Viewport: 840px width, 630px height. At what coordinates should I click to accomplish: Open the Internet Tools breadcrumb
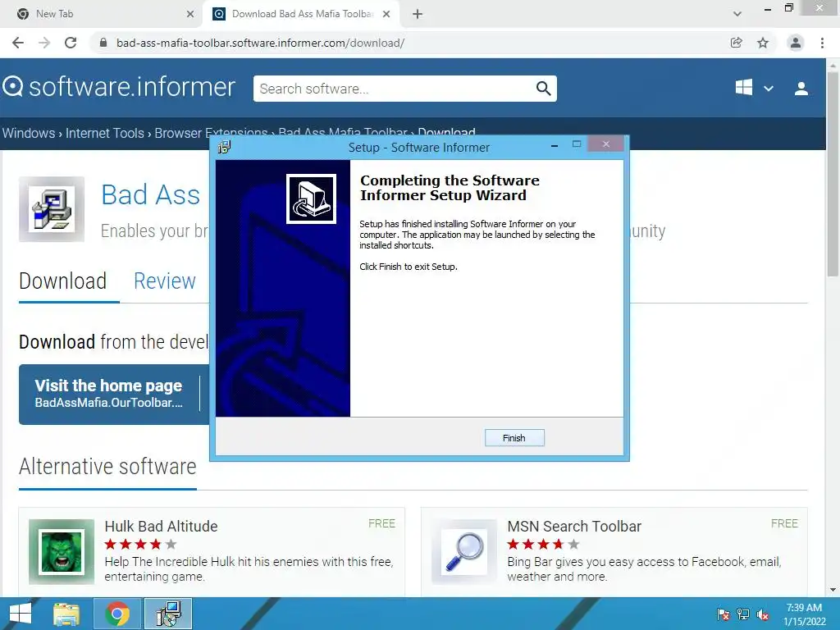point(104,133)
